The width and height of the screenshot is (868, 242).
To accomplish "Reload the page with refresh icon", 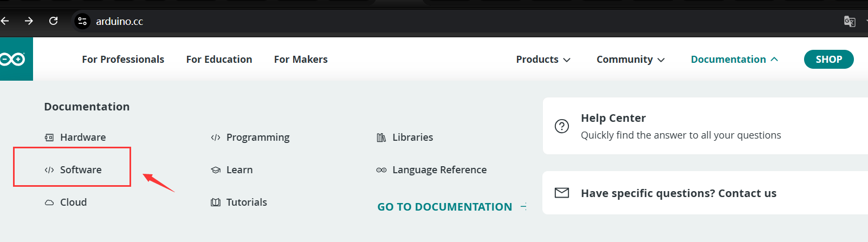I will click(53, 21).
